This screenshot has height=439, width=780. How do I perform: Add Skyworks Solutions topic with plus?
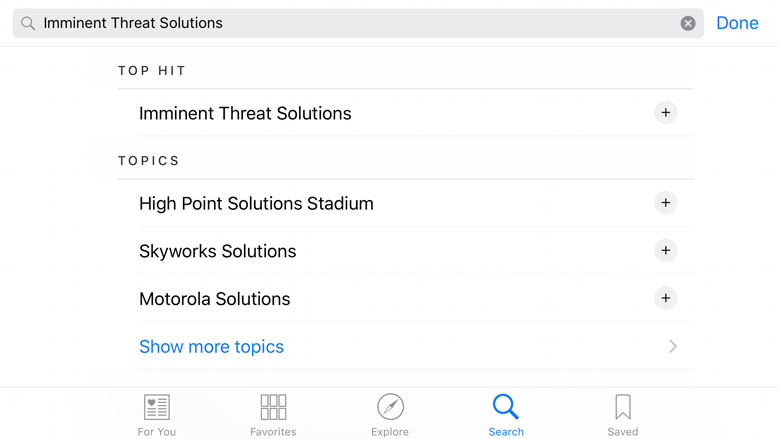(666, 251)
